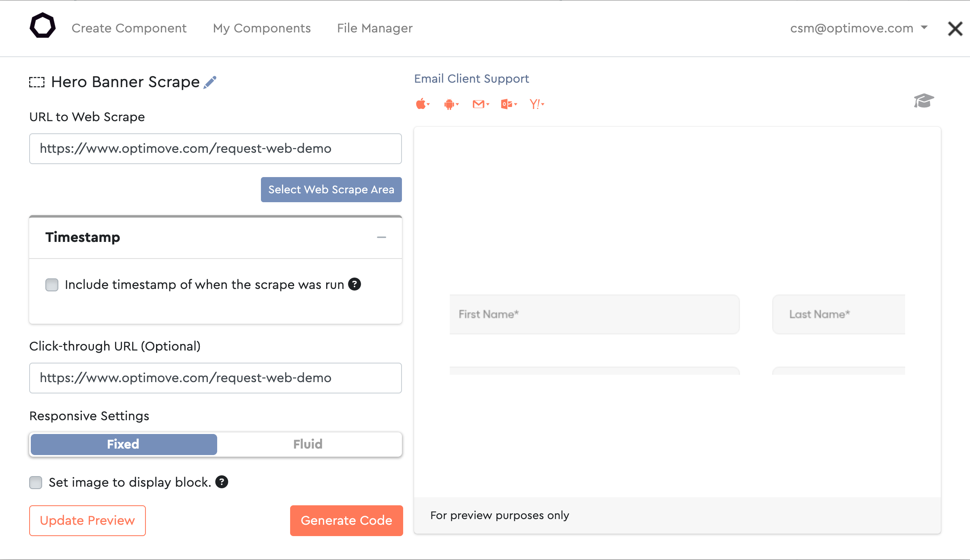Show help for timestamp option
Screen dimensions: 970x560
[355, 284]
